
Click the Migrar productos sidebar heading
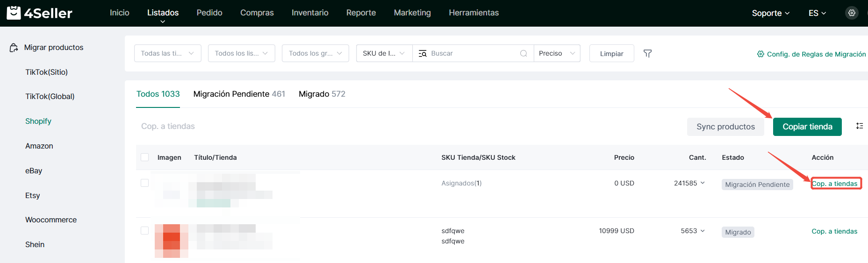tap(54, 47)
